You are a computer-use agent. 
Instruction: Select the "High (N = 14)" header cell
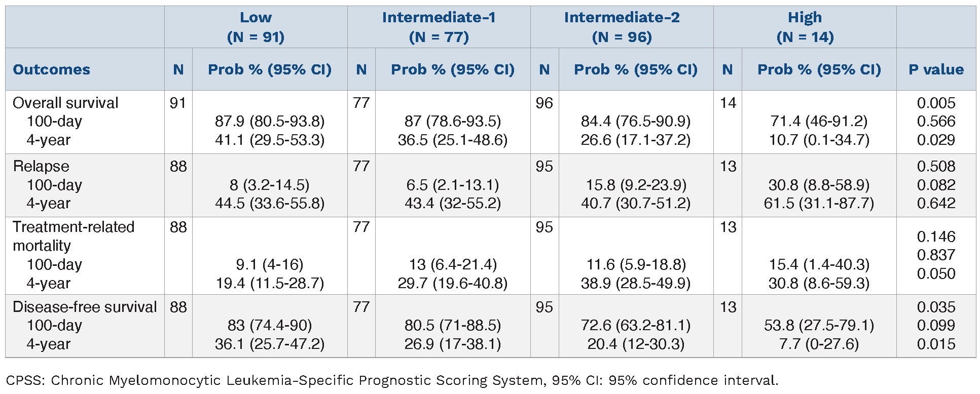[805, 27]
